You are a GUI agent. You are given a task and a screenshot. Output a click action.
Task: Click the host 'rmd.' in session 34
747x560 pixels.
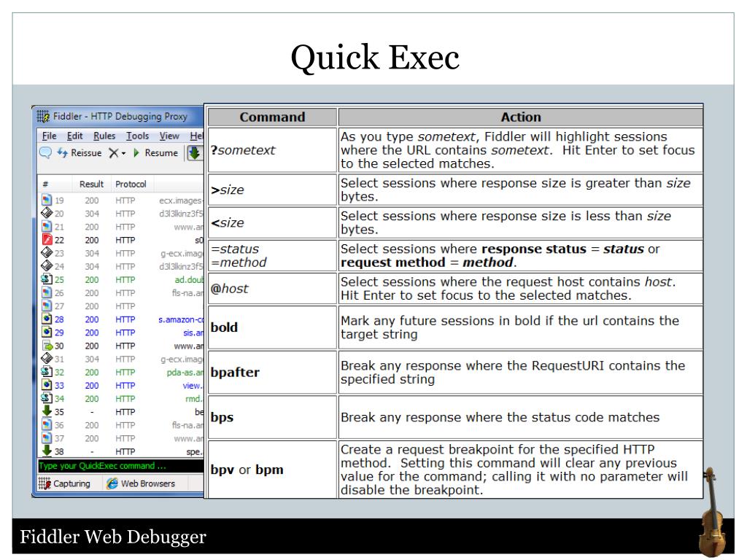pos(194,399)
